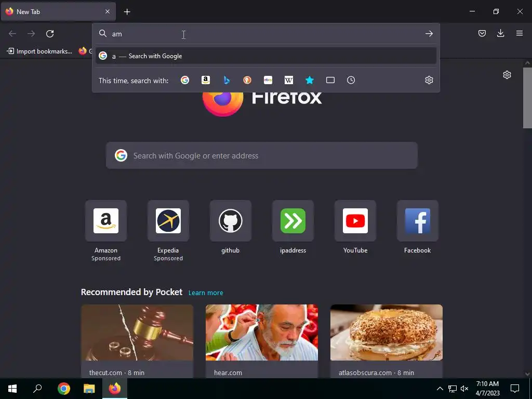Go back one page

(x=12, y=34)
